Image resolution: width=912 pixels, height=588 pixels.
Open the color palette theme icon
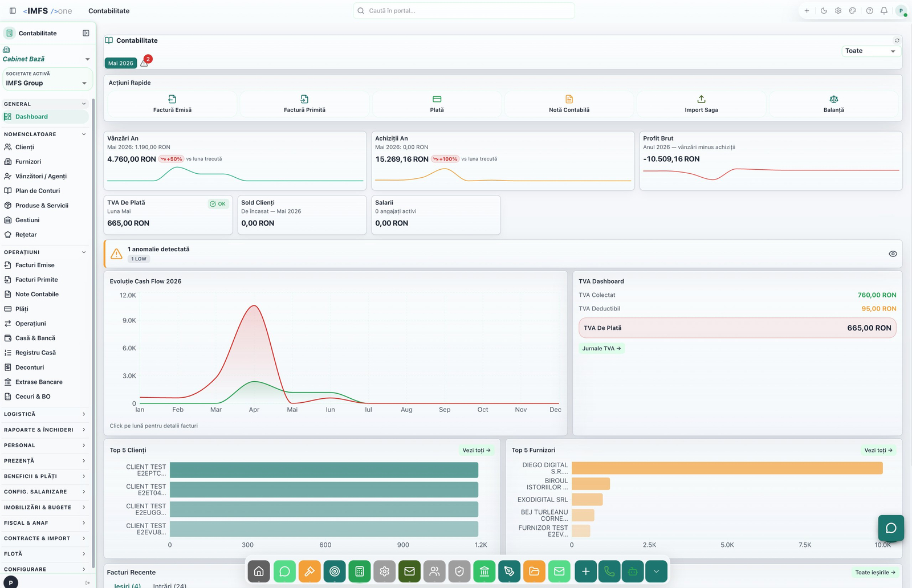coord(853,11)
